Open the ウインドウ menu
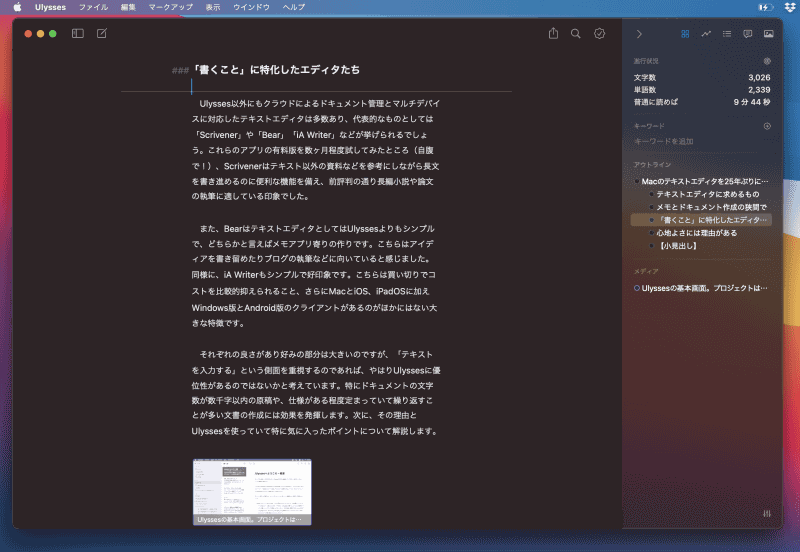The width and height of the screenshot is (800, 552). (x=251, y=7)
